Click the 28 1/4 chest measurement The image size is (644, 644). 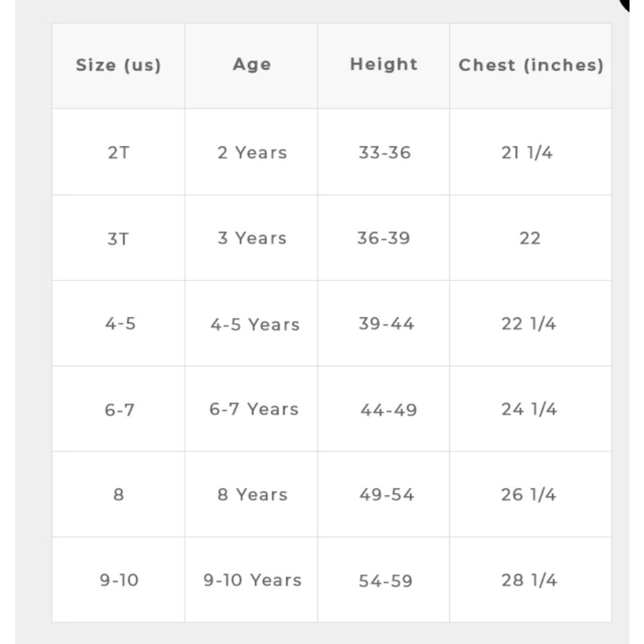[529, 580]
